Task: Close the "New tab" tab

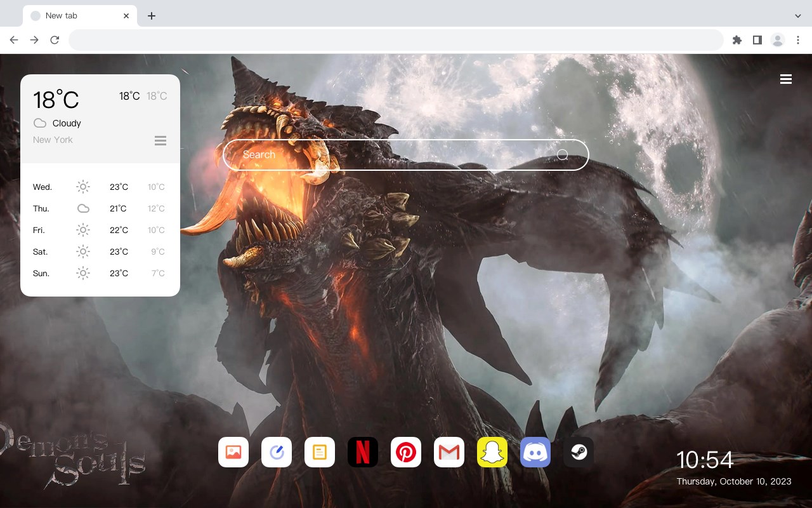Action: coord(126,16)
